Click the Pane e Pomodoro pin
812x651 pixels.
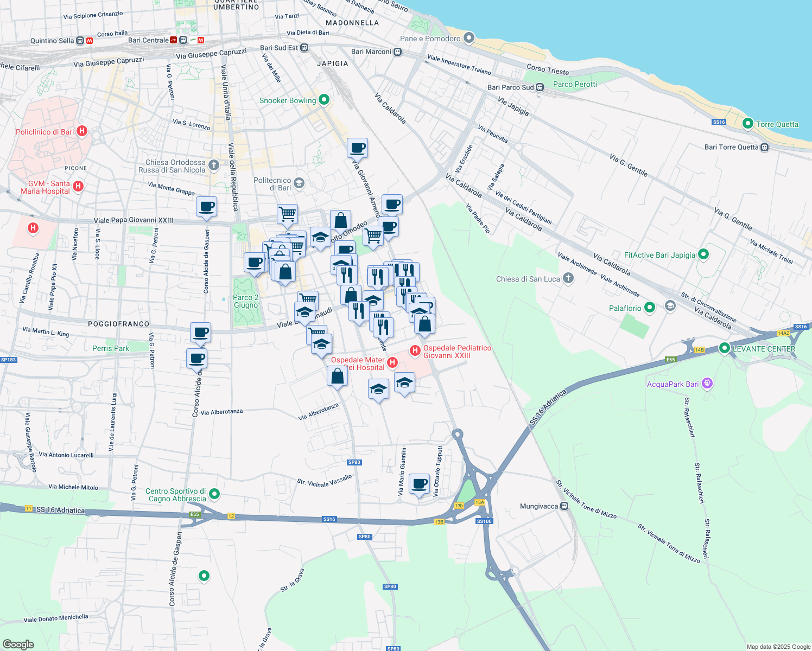(x=469, y=38)
